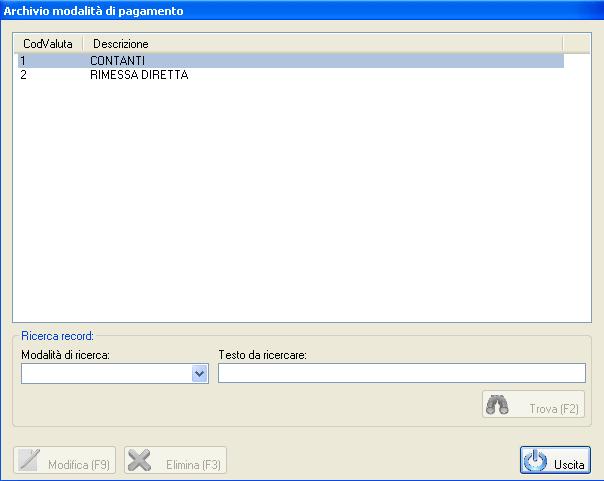604x481 pixels.
Task: Sort by the CodValuta column header
Action: tap(48, 44)
